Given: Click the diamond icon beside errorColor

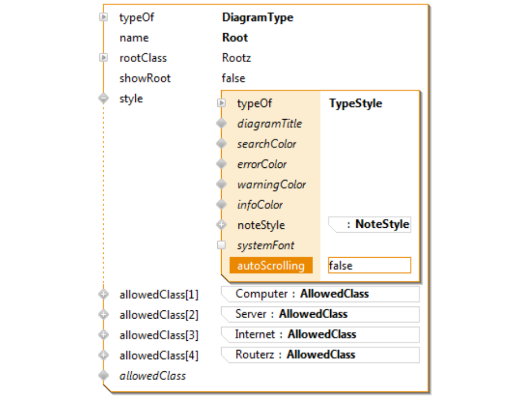Looking at the screenshot, I should (x=222, y=164).
